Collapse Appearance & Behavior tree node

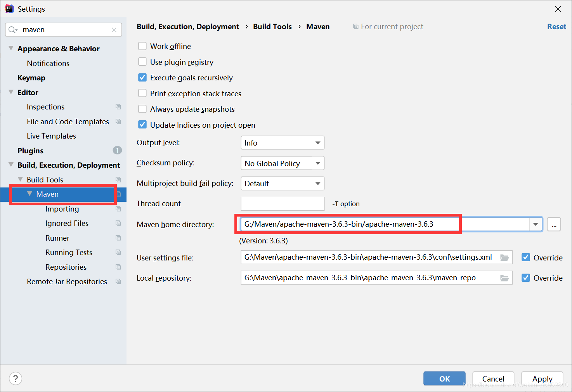pyautogui.click(x=11, y=48)
